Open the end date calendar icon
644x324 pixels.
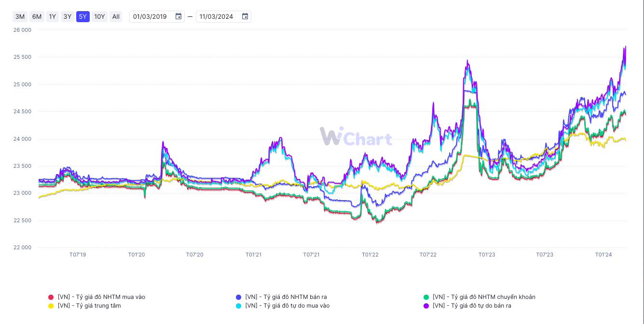tap(245, 17)
